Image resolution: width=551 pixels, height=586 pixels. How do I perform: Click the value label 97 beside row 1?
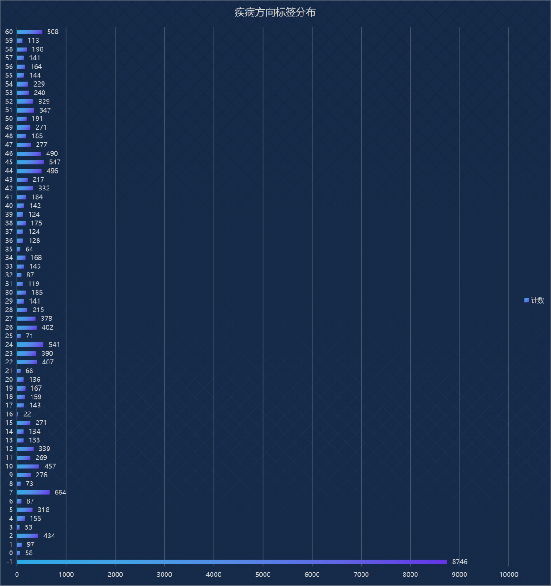(x=30, y=545)
